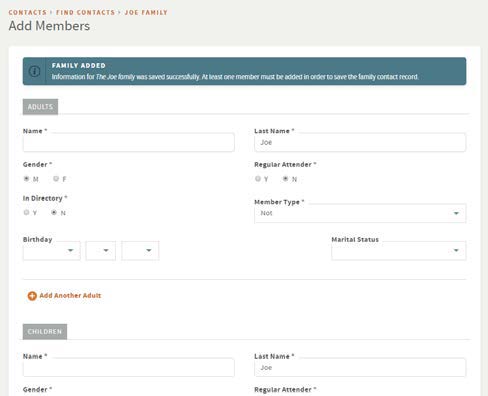Focus the adult Name input field
Screen dimensions: 488x396
point(129,143)
